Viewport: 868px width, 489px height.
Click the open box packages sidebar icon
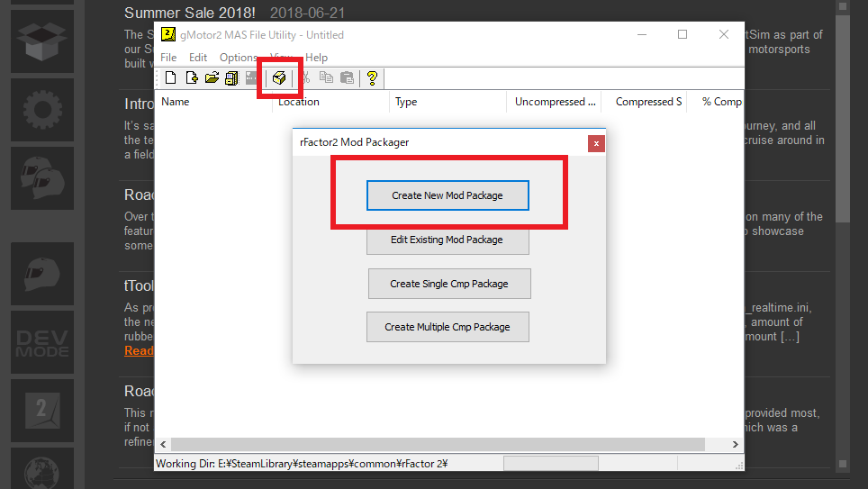pyautogui.click(x=41, y=36)
